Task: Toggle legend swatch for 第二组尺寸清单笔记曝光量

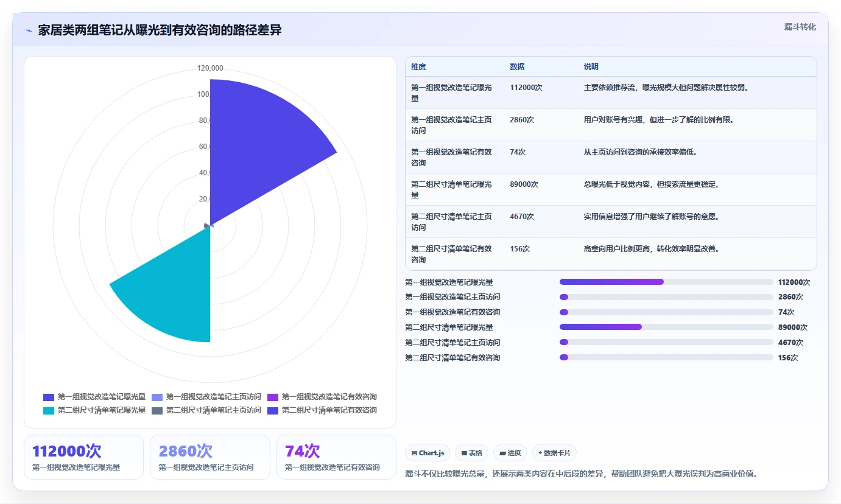Action: (49, 410)
